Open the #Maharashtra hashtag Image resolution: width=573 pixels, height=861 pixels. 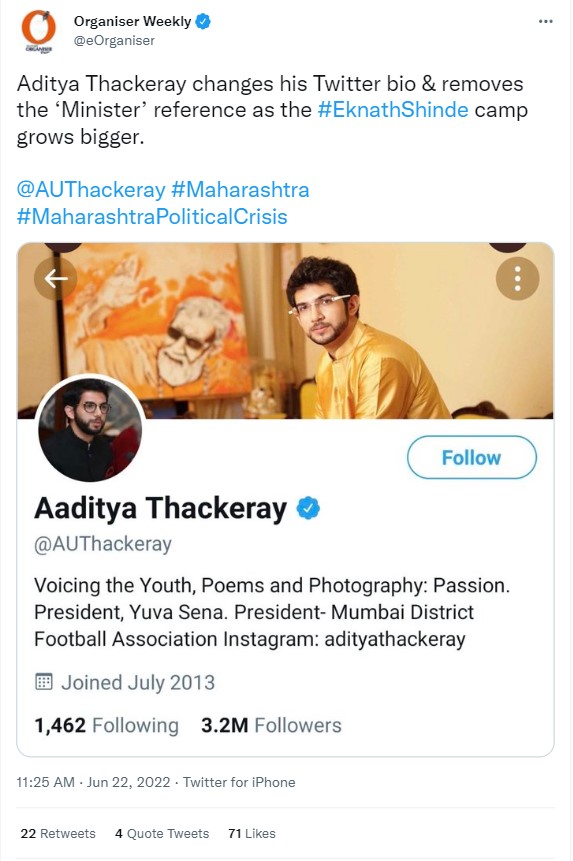240,190
